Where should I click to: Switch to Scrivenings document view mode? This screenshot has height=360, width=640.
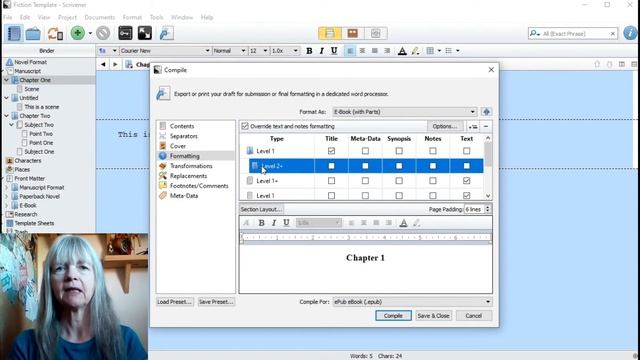pyautogui.click(x=330, y=33)
